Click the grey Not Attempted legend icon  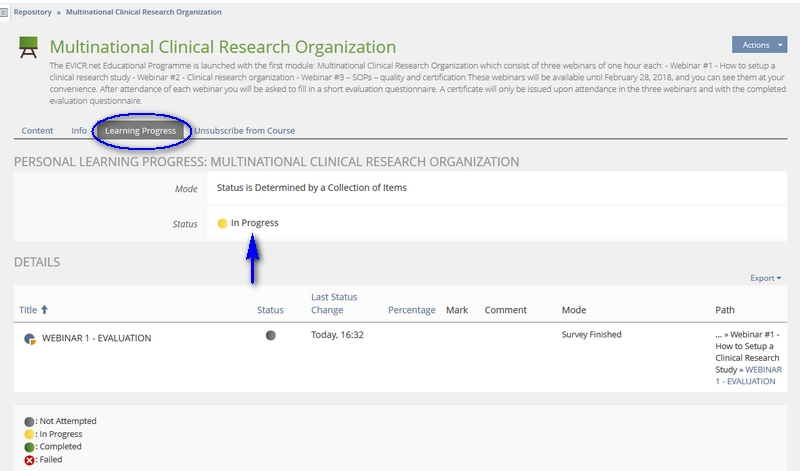pos(29,422)
